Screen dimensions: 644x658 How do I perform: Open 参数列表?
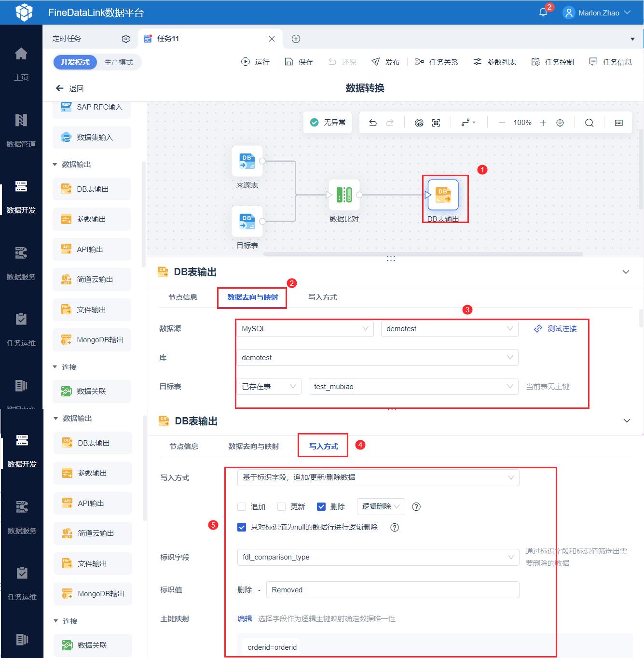[494, 62]
